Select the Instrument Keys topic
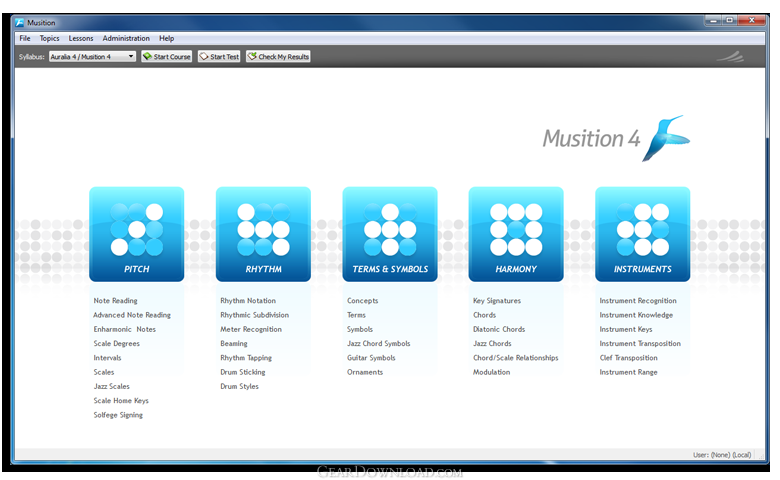The width and height of the screenshot is (780, 480). tap(626, 329)
